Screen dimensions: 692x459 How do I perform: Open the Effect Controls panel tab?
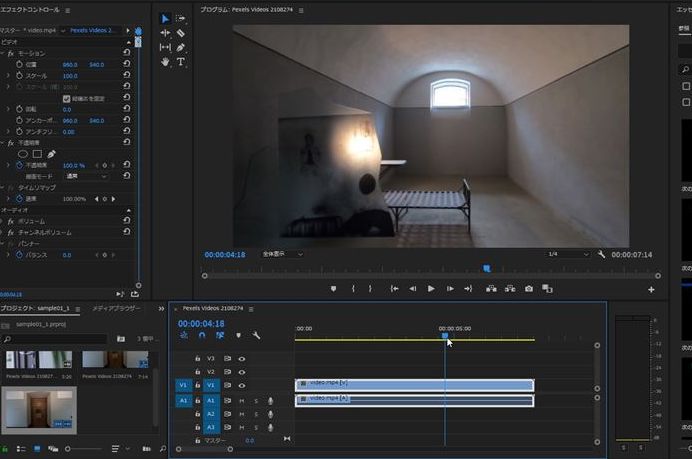[31, 9]
